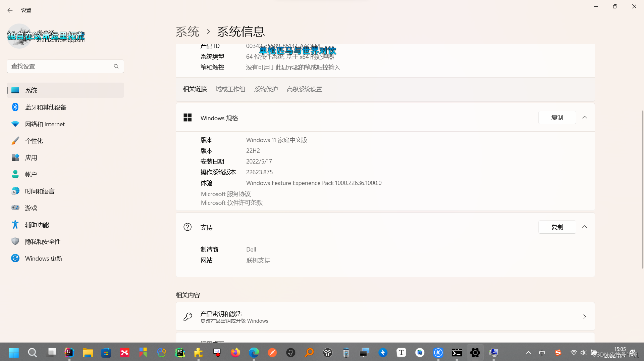
Task: Open IntelliJ IDEA from taskbar
Action: point(69,353)
